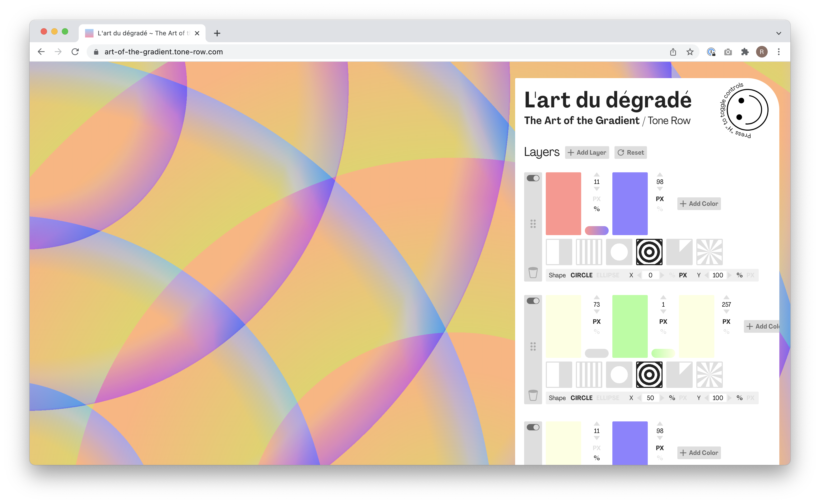Delete second layer using its trash icon
Viewport: 820px width, 504px height.
[533, 395]
